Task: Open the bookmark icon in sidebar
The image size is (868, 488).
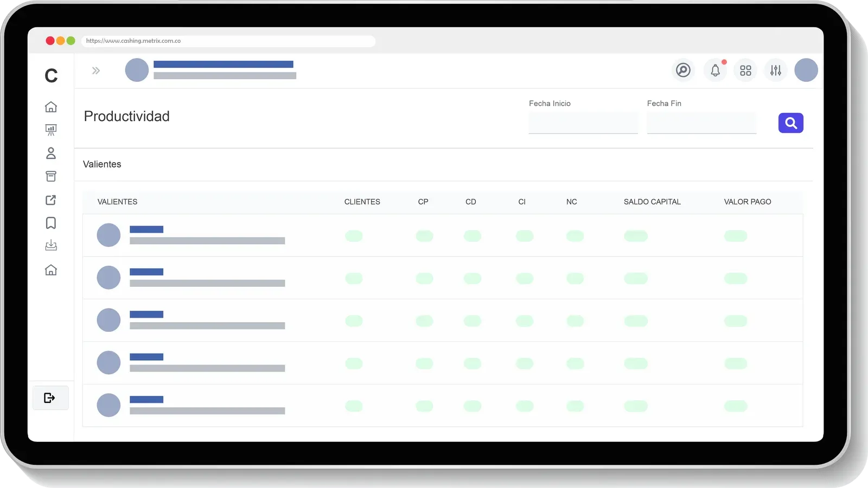Action: coord(51,223)
